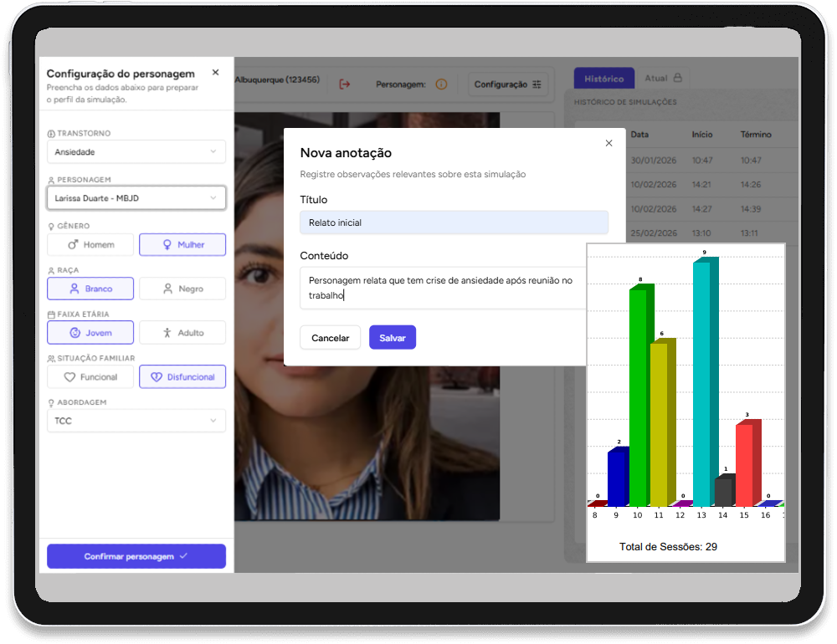Click the Título input field

[x=454, y=222]
